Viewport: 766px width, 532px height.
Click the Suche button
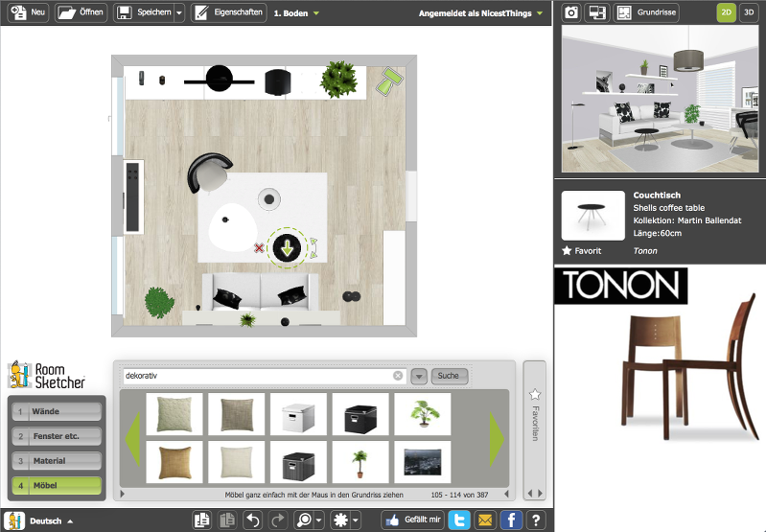coord(449,376)
